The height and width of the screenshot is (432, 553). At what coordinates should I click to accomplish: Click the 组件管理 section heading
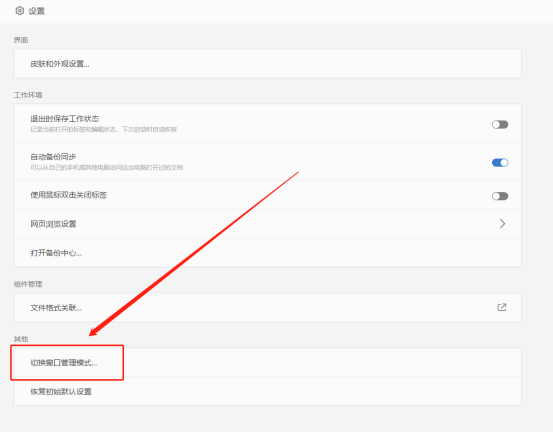pyautogui.click(x=28, y=284)
